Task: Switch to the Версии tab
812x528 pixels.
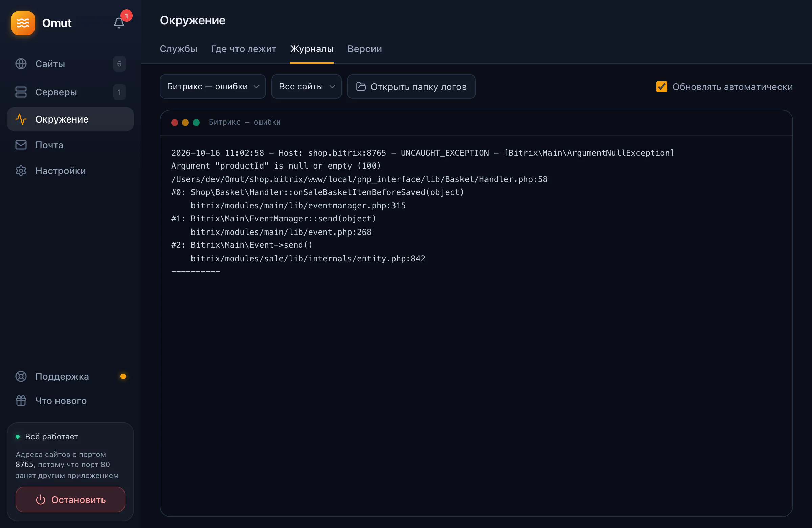Action: [365, 49]
